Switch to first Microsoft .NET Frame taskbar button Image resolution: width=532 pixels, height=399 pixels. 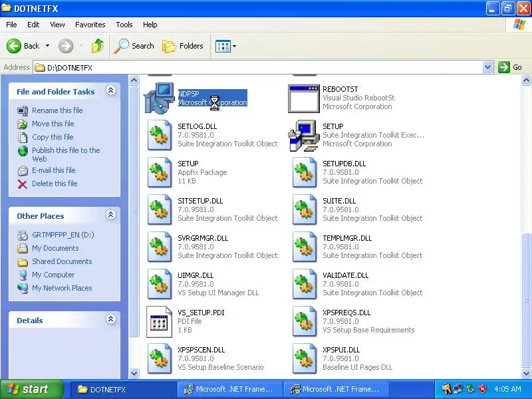pos(230,390)
